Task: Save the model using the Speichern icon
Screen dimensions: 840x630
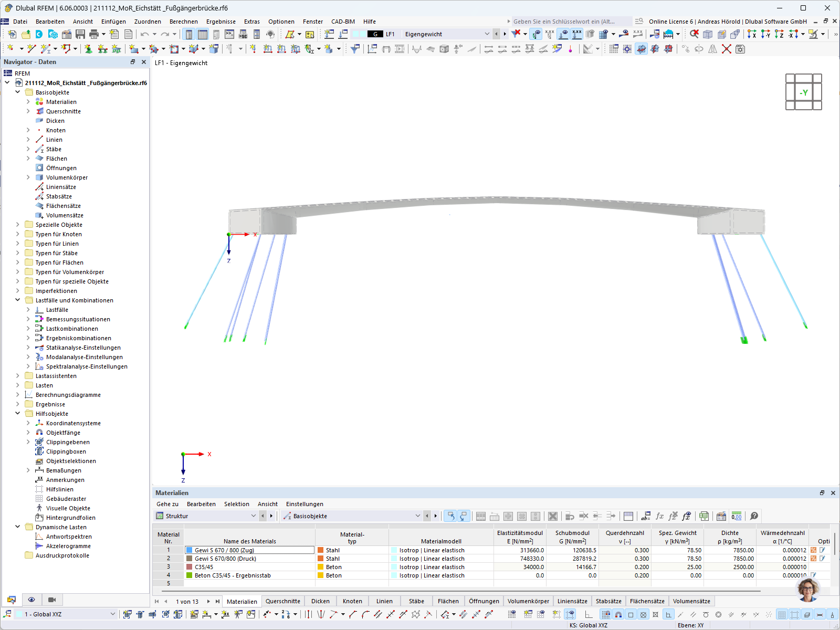Action: (x=80, y=34)
